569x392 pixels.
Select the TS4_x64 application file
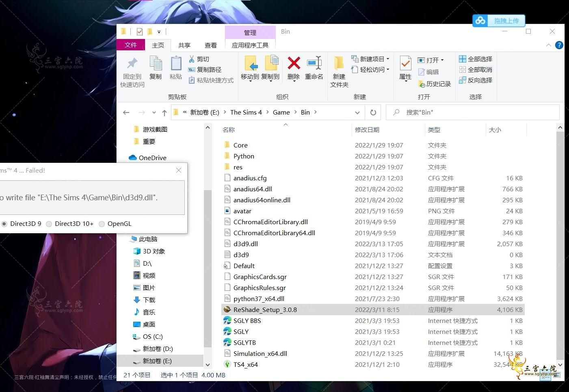click(373, 364)
